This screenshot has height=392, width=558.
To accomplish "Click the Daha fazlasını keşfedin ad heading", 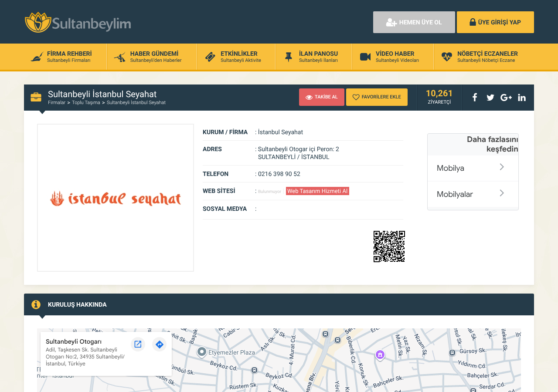I will [493, 144].
